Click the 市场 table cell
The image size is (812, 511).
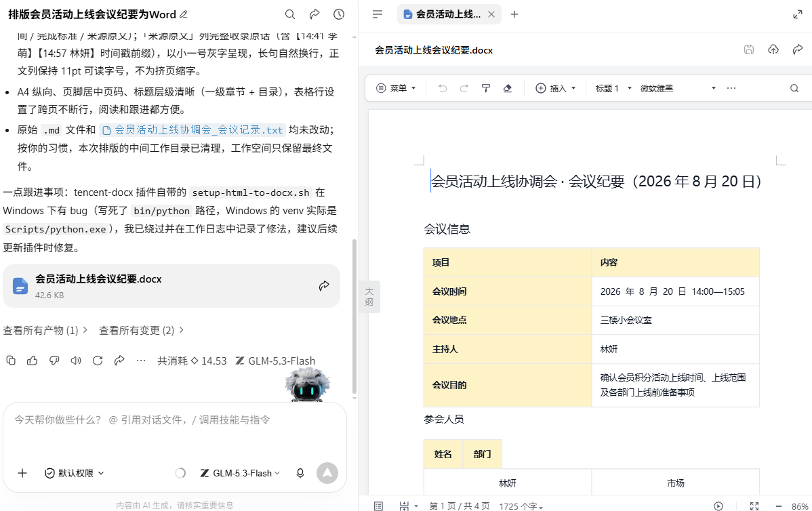[x=675, y=483]
